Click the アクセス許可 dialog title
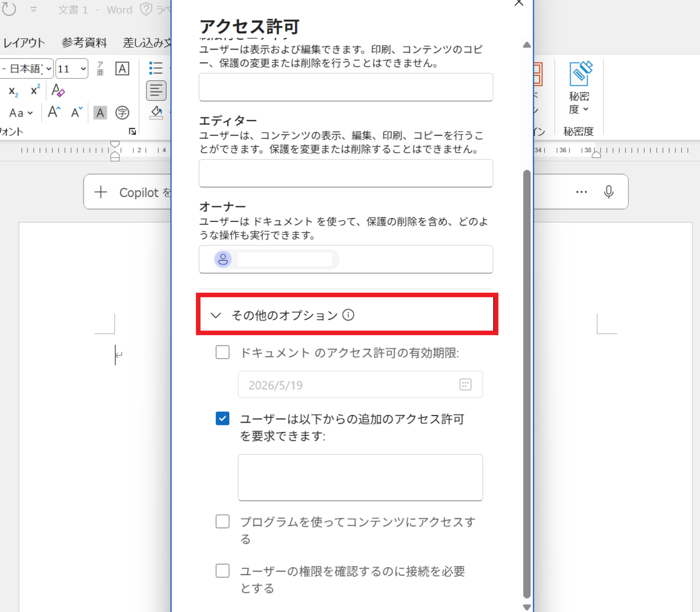Screen dimensions: 700x612 click(x=250, y=26)
